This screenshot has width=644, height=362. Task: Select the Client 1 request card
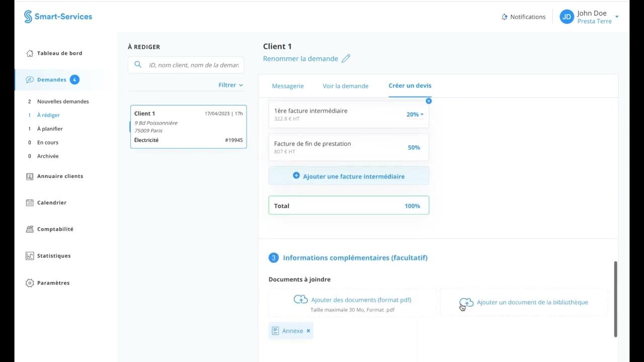188,127
